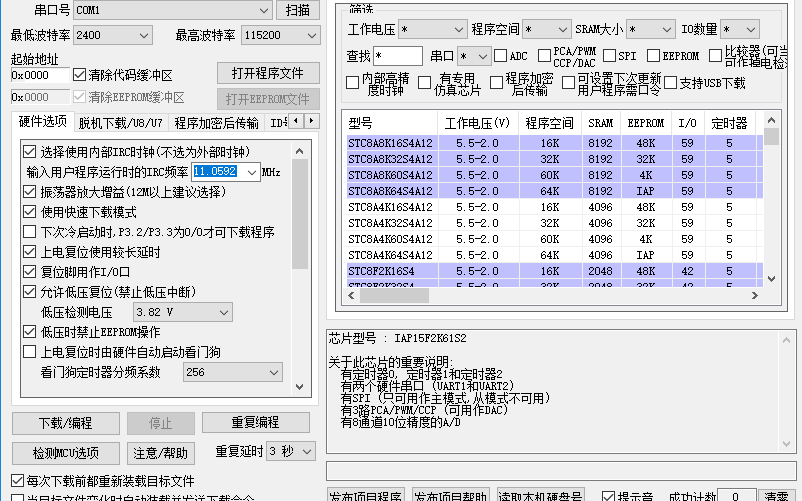
Task: Open the 串口号 COM1 dropdown
Action: tap(173, 10)
